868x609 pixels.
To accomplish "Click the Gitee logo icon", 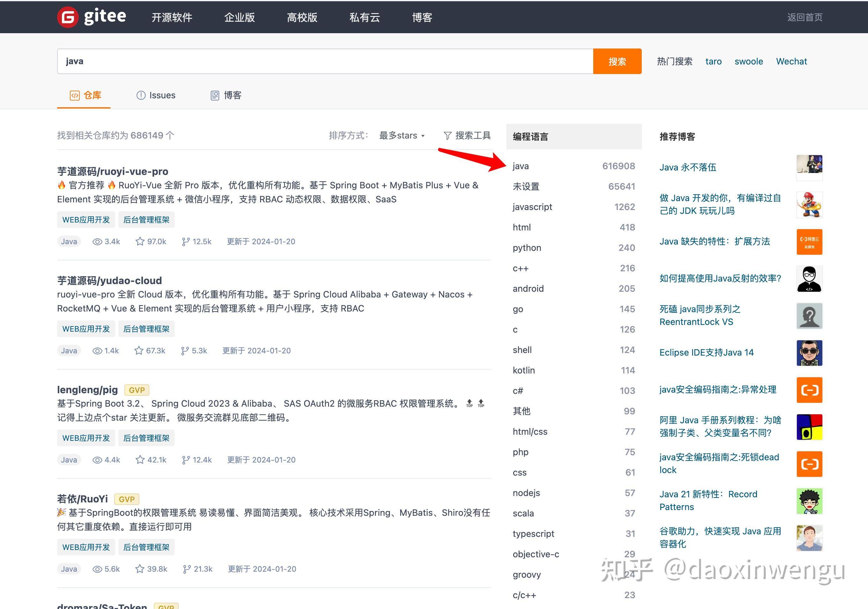I will [x=68, y=17].
